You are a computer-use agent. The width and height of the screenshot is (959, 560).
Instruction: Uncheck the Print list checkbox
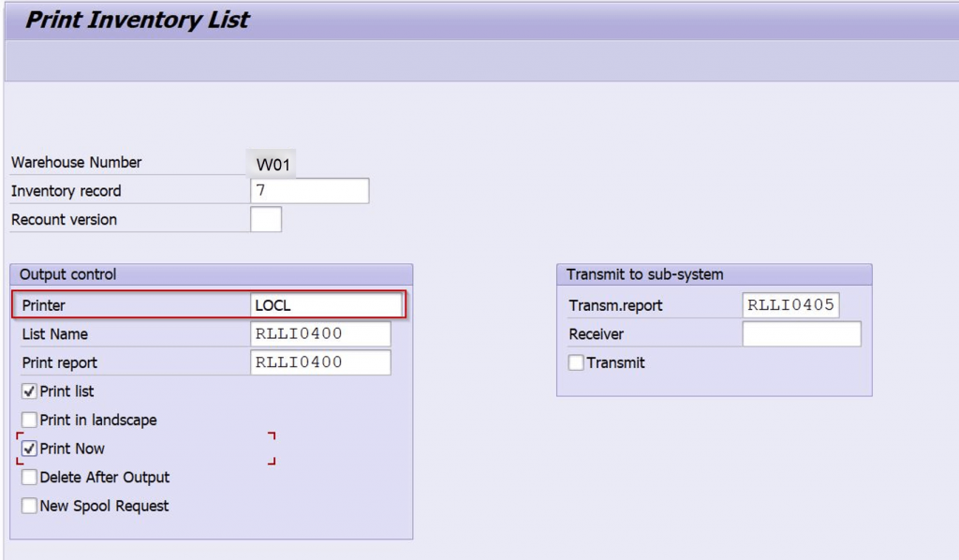pos(29,391)
